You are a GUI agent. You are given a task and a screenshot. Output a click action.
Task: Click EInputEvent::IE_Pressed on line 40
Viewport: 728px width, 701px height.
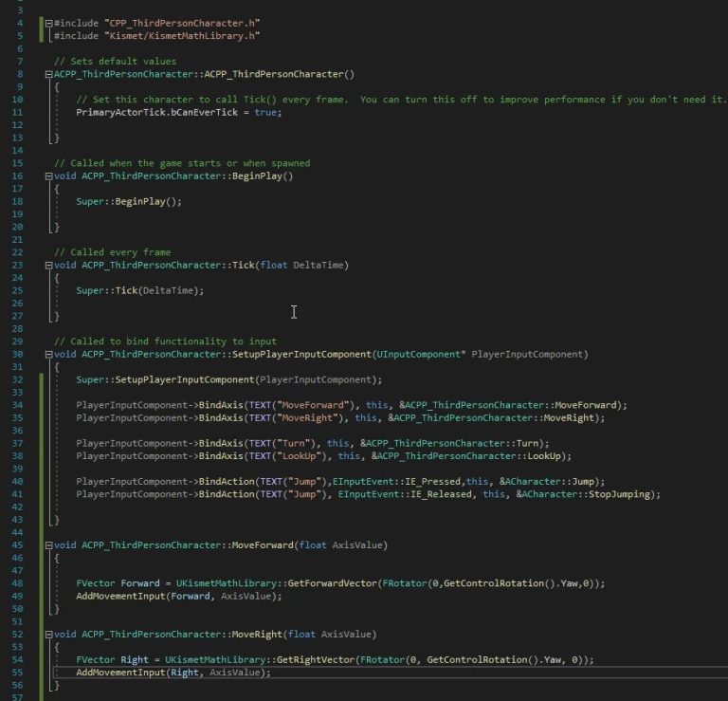pos(397,482)
